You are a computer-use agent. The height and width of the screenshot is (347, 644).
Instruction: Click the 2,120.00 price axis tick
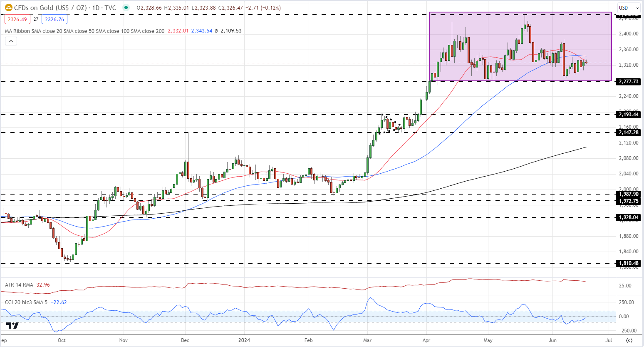click(x=629, y=143)
